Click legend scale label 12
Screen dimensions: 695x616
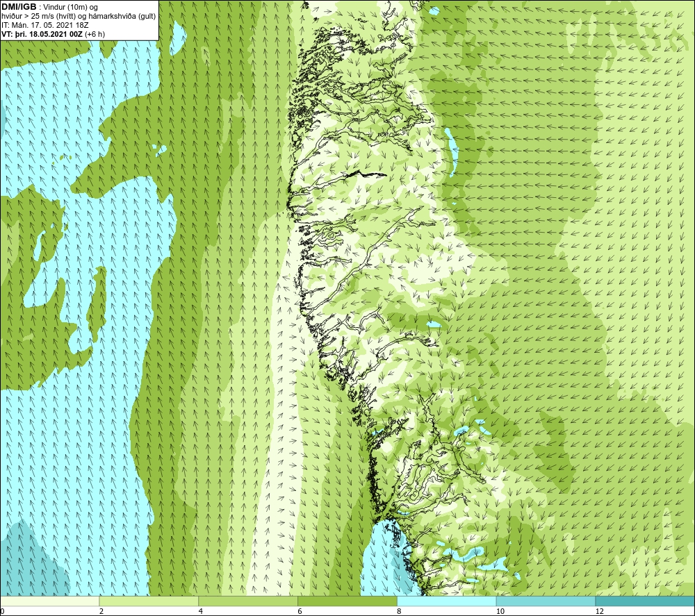(x=599, y=611)
